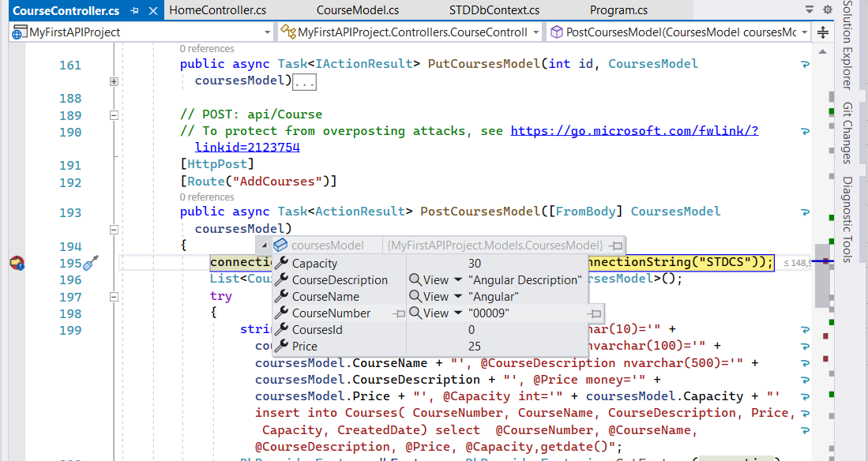
Task: Switch to the STDDbContext.cs tab
Action: [494, 10]
